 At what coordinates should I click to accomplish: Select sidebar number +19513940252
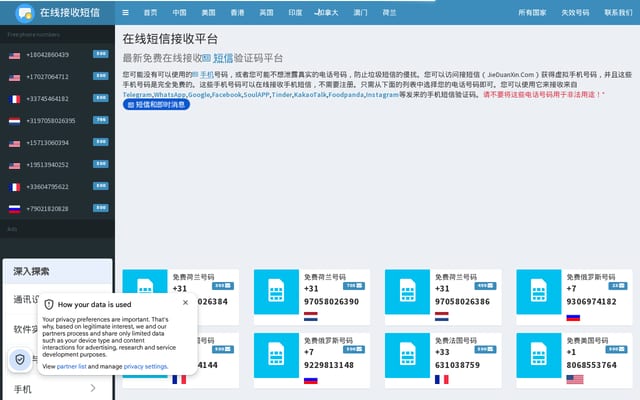[x=47, y=165]
